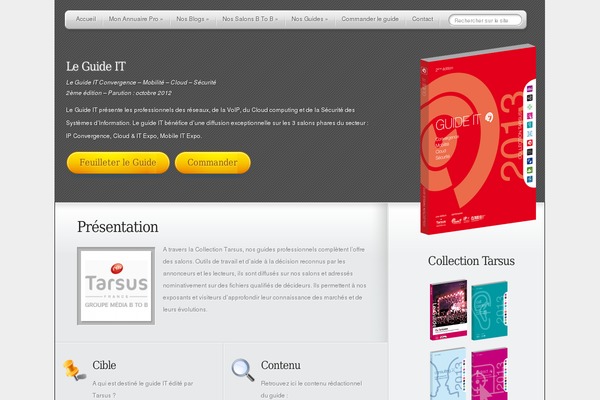The height and width of the screenshot is (400, 600).
Task: Click the Feuilleter le Guide button
Action: (x=118, y=163)
